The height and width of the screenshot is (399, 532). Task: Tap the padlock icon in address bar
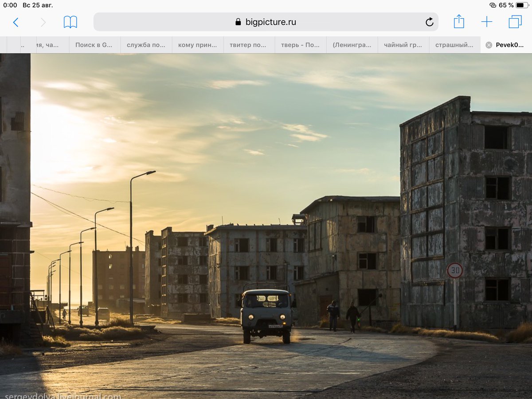pos(238,22)
